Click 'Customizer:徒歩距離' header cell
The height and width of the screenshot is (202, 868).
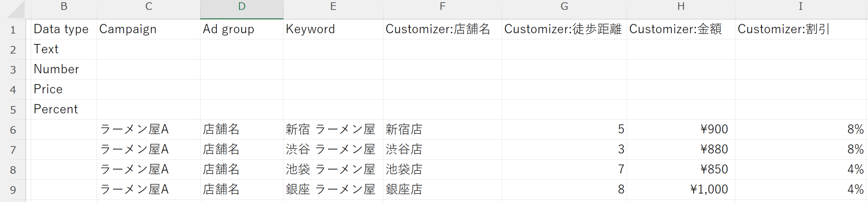click(564, 29)
